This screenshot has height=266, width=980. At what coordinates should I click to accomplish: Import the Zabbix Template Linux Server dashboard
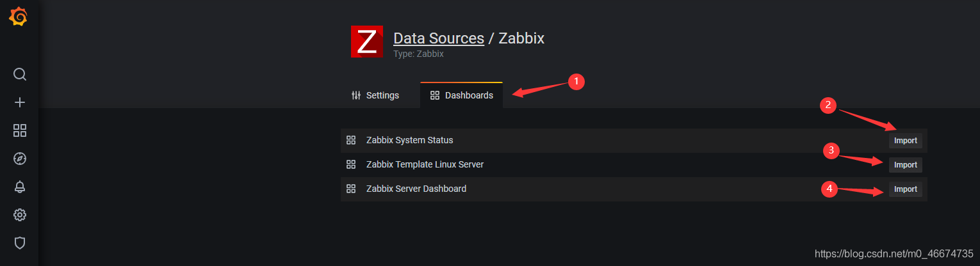tap(905, 165)
